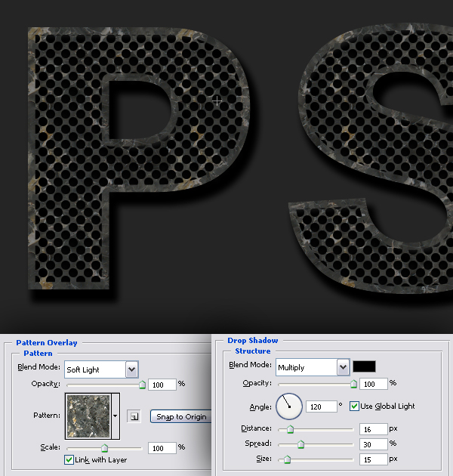This screenshot has height=476, width=453.
Task: Click the marble pattern thumbnail
Action: tap(88, 416)
